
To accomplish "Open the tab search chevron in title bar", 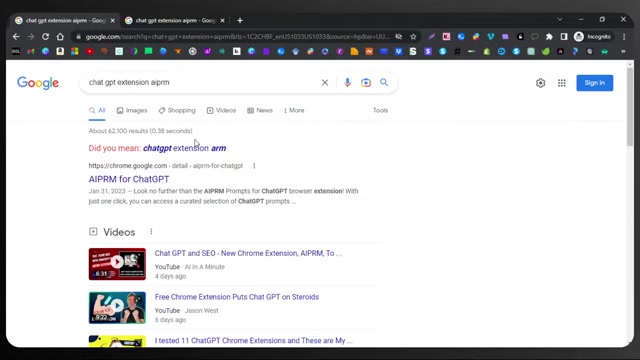I will point(560,20).
